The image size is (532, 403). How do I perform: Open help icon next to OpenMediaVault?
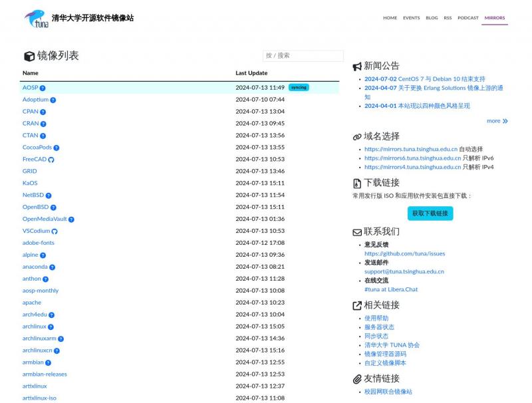tap(71, 219)
